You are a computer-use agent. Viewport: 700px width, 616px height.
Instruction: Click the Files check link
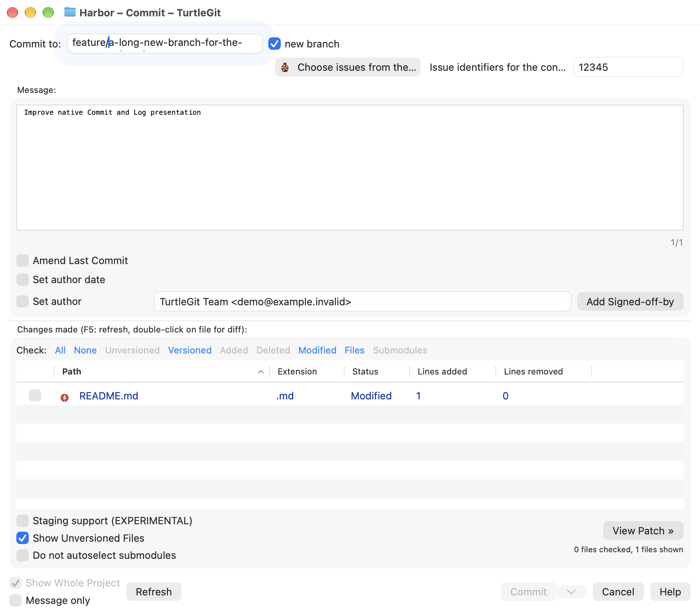pos(355,350)
